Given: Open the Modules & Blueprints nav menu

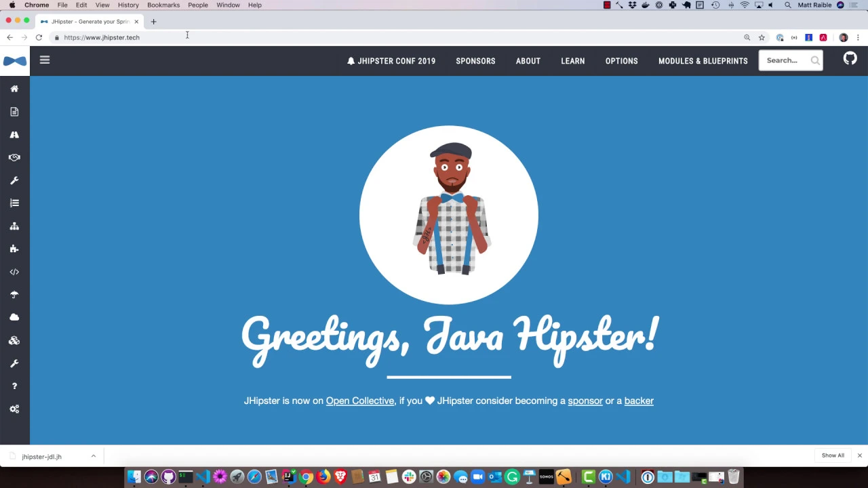Looking at the screenshot, I should (703, 61).
